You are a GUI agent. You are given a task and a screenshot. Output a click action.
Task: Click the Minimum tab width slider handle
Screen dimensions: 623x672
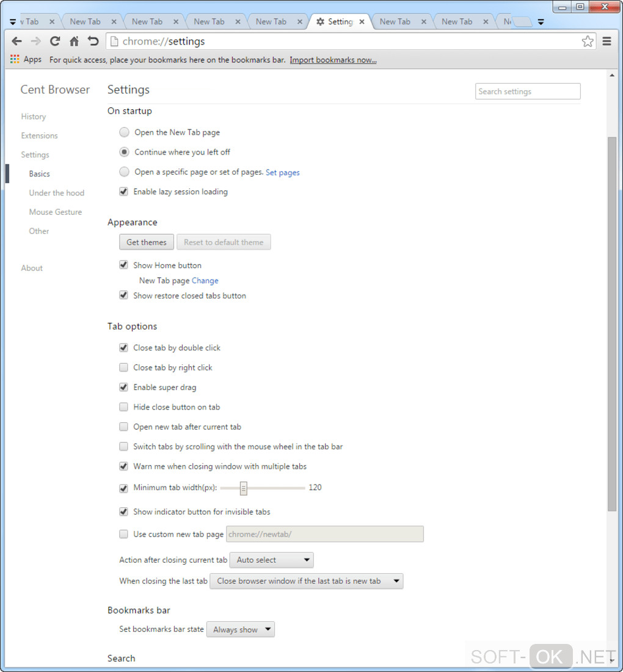(x=244, y=488)
